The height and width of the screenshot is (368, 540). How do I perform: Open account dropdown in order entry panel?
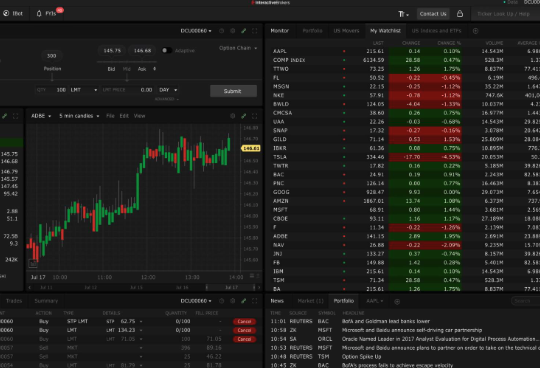click(x=196, y=31)
